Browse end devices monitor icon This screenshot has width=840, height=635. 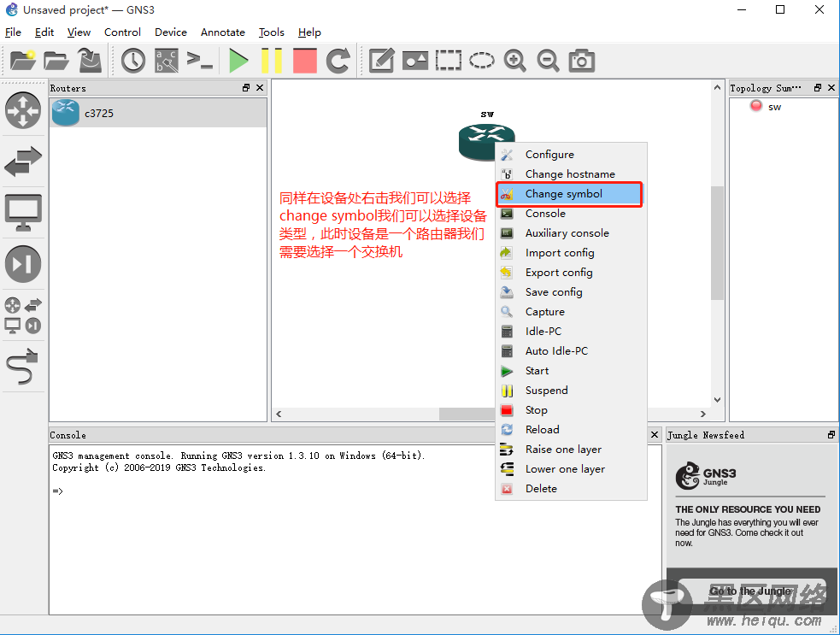pos(23,213)
